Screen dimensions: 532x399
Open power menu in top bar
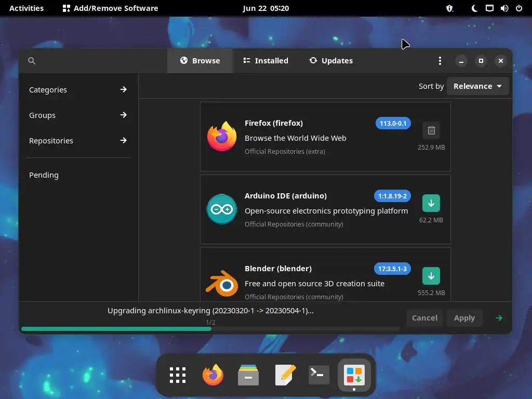coord(519,8)
